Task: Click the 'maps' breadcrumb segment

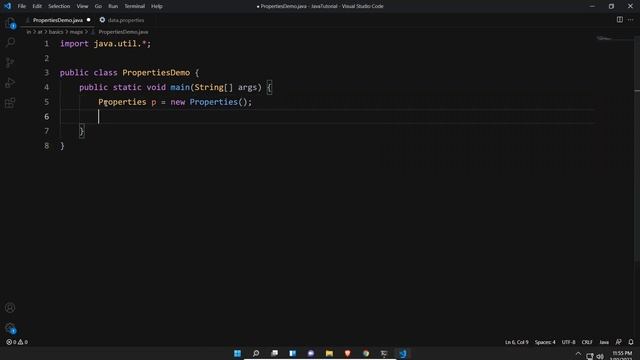Action: [76, 32]
